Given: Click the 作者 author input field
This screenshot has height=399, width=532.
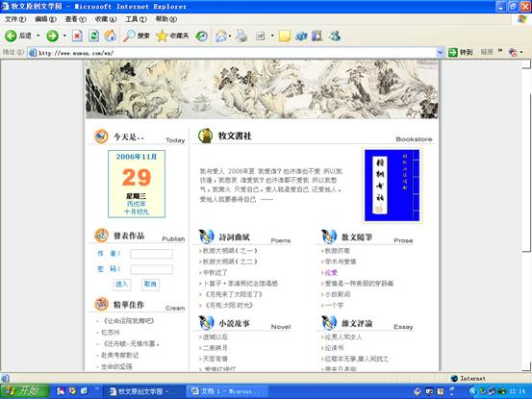Looking at the screenshot, I should 151,254.
